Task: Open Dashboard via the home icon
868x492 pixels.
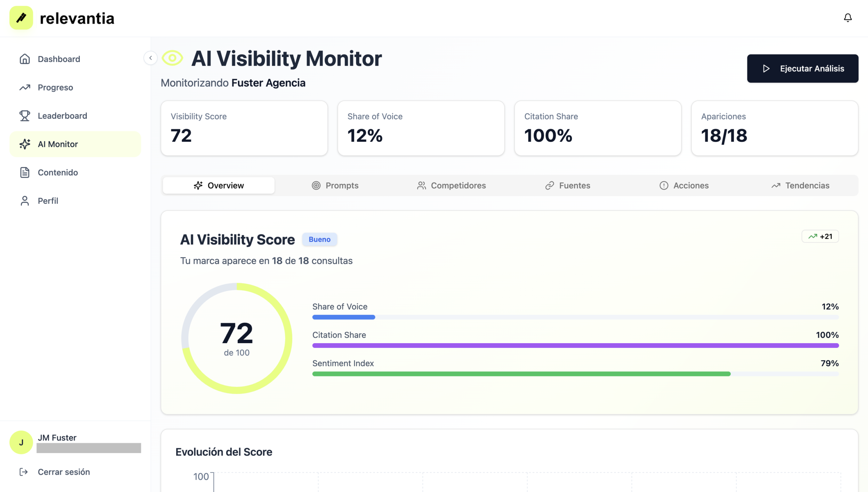Action: 25,59
